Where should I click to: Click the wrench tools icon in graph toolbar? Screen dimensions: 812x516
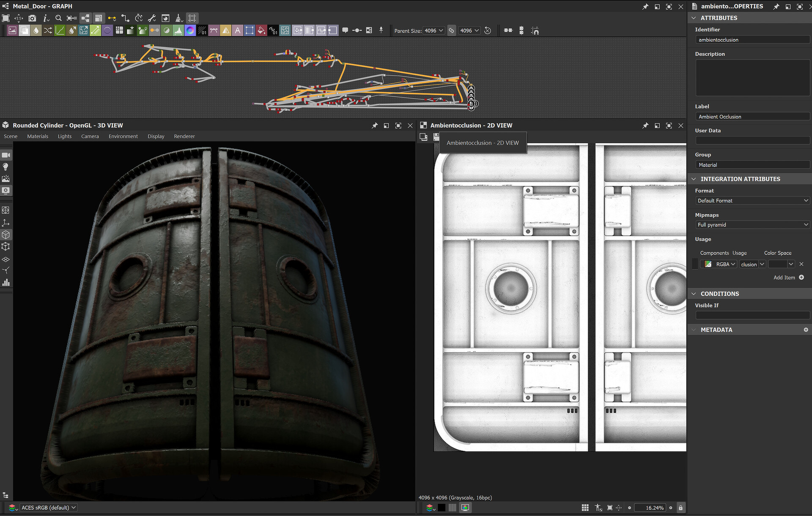click(x=152, y=18)
